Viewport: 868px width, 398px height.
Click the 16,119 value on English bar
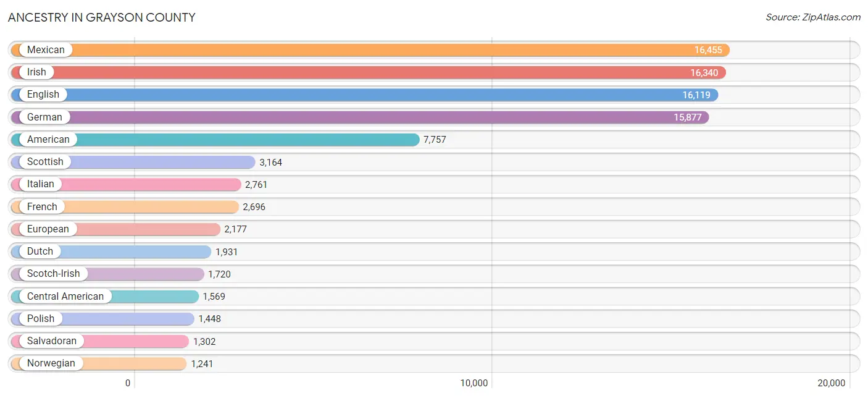(x=696, y=95)
